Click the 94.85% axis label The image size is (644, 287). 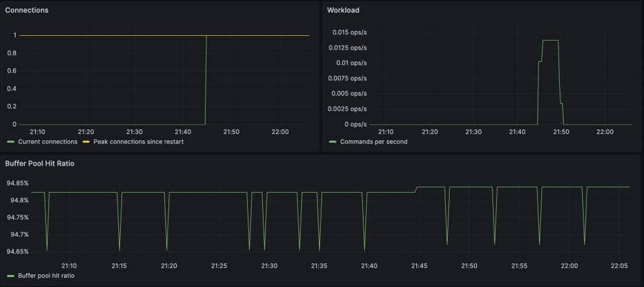tap(18, 183)
